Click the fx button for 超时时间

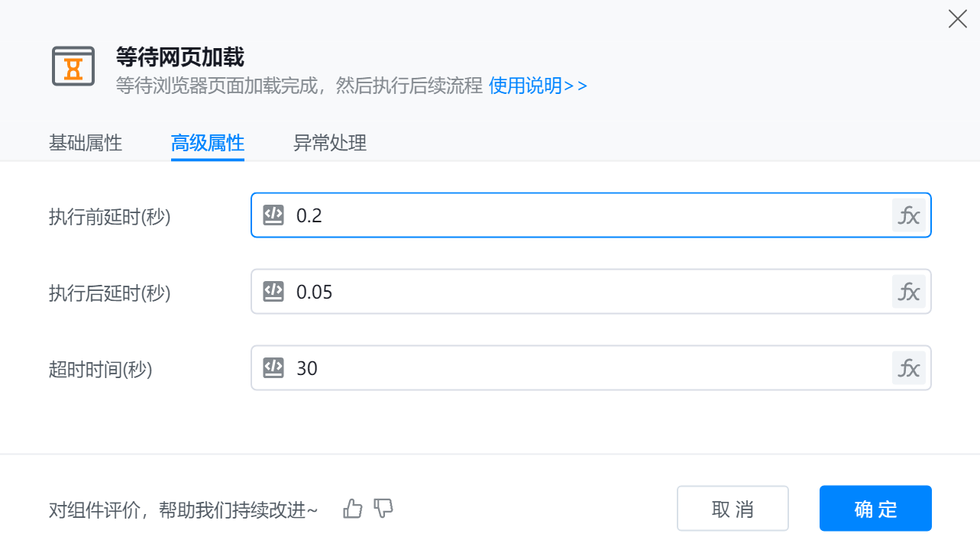(x=908, y=368)
